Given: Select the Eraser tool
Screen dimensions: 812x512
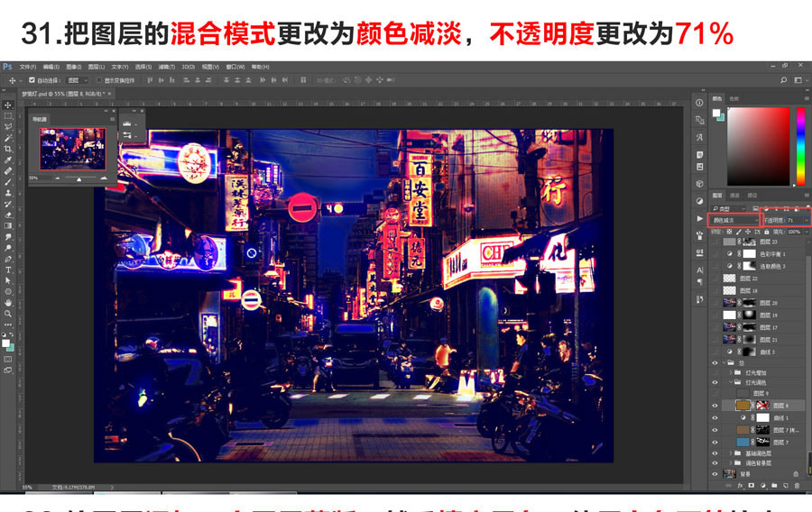Looking at the screenshot, I should (x=8, y=215).
